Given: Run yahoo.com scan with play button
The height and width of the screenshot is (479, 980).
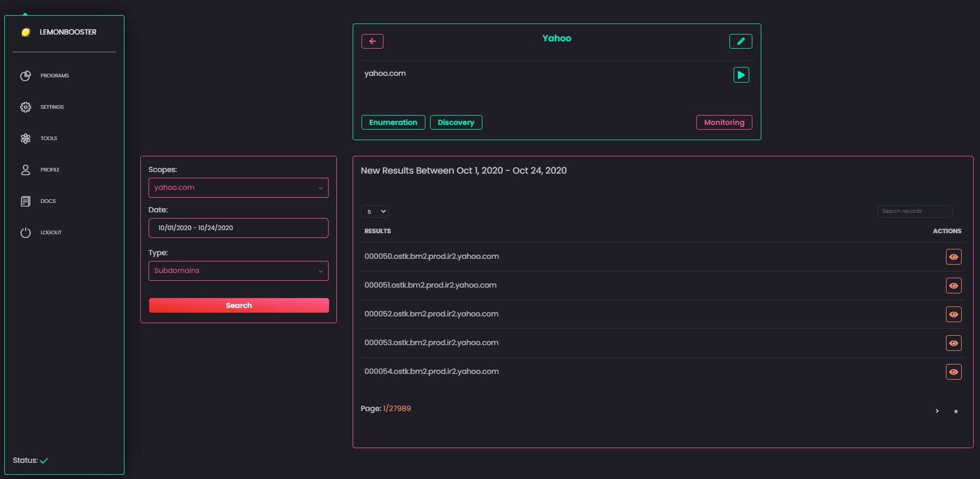Looking at the screenshot, I should [x=741, y=75].
